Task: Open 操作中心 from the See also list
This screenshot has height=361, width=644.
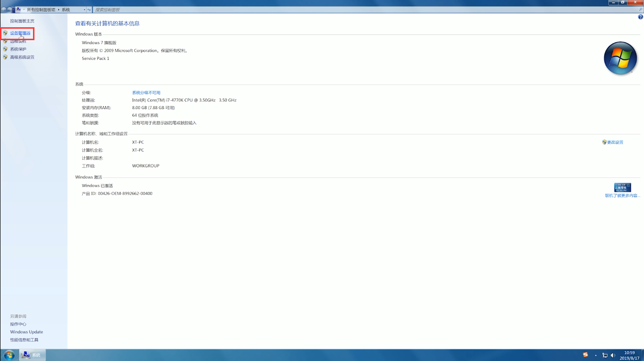Action: (18, 324)
